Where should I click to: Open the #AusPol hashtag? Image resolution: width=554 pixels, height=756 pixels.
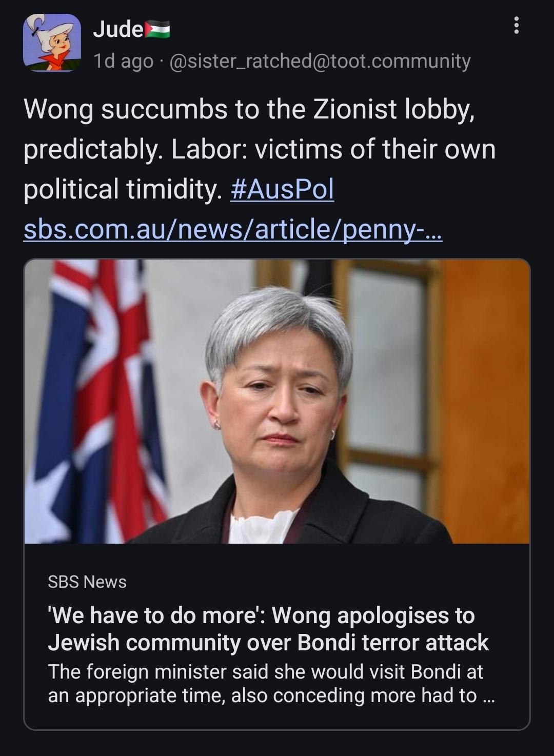[x=282, y=190]
